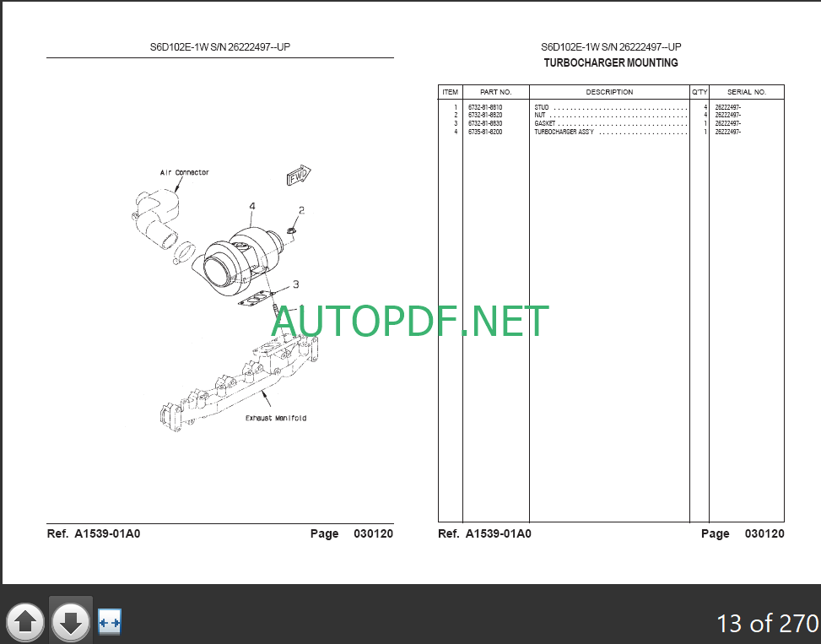Viewport: 821px width, 644px height.
Task: Go to previous page with up arrow
Action: pyautogui.click(x=25, y=622)
